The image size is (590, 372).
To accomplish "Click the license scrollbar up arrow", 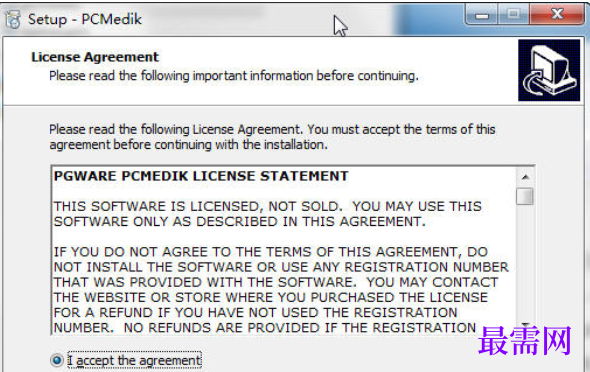I will point(525,177).
